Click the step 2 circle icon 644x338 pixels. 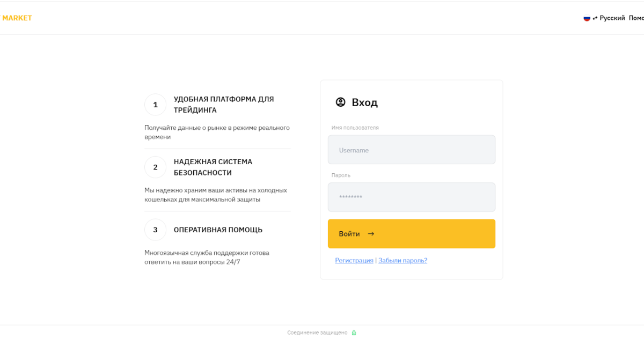(x=156, y=167)
